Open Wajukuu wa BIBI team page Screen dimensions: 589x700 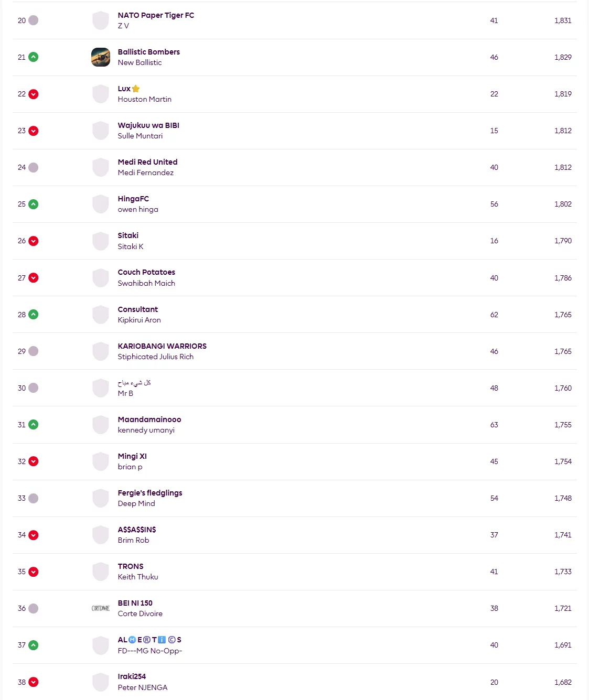(148, 125)
